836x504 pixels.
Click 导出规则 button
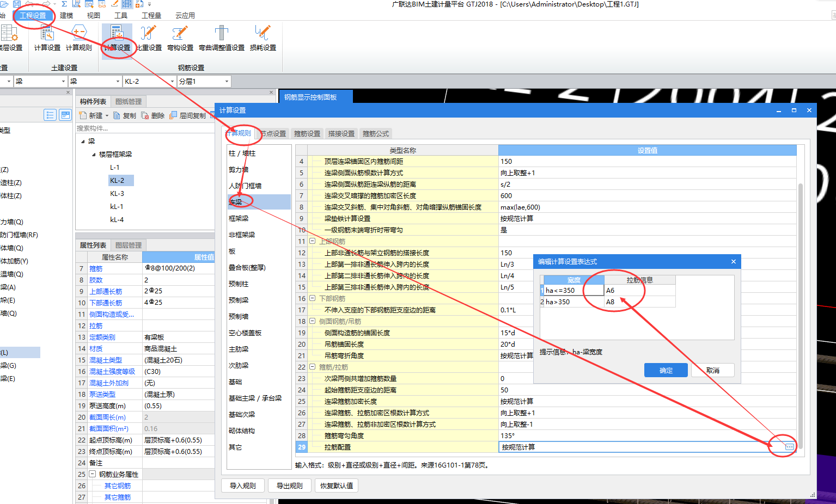(290, 485)
